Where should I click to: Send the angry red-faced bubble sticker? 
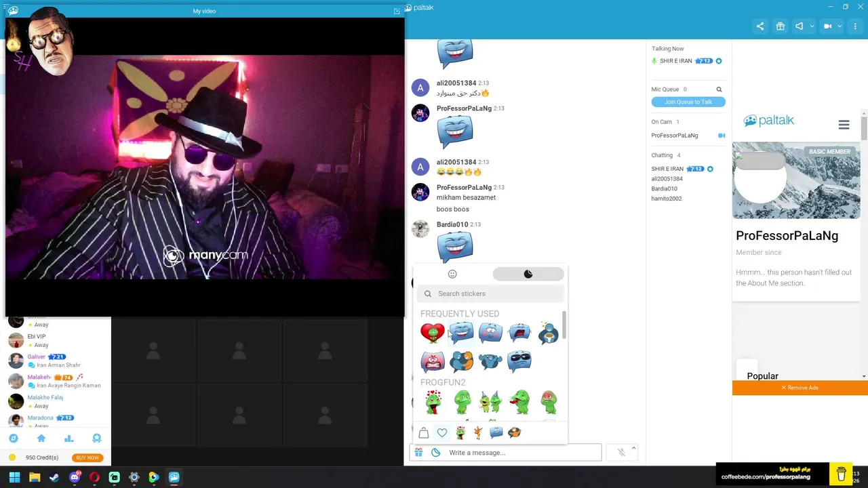[432, 361]
